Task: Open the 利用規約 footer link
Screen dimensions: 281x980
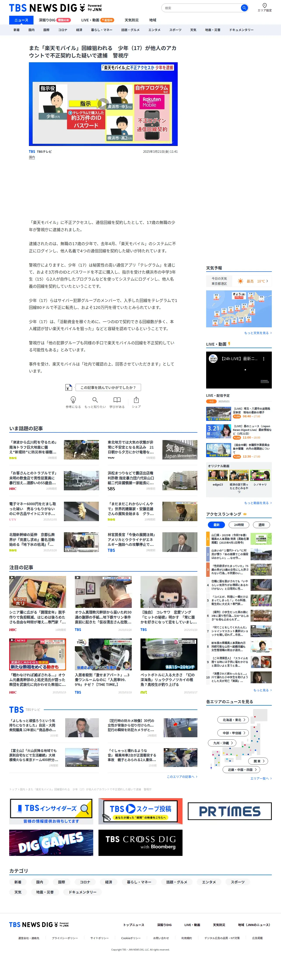Action: click(x=186, y=938)
